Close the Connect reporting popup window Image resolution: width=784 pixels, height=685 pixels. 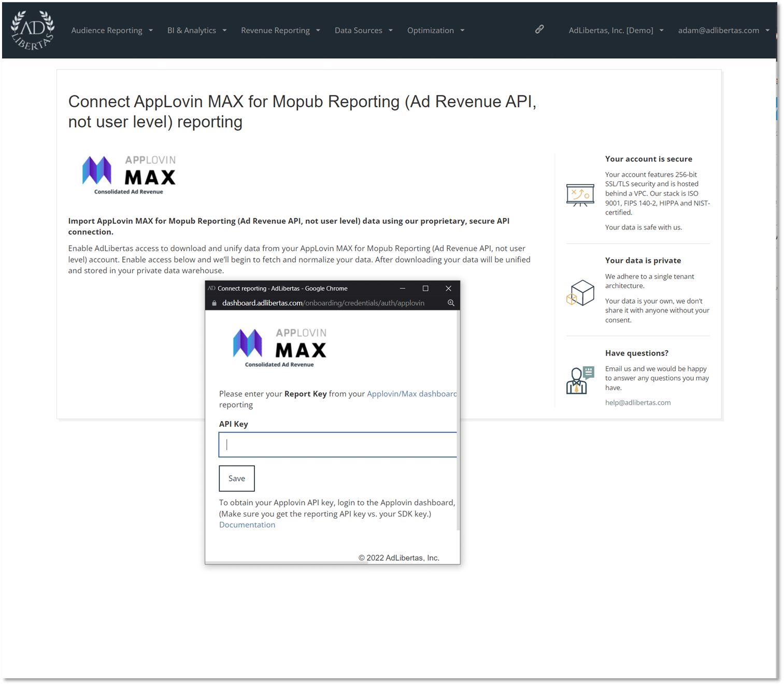[449, 289]
